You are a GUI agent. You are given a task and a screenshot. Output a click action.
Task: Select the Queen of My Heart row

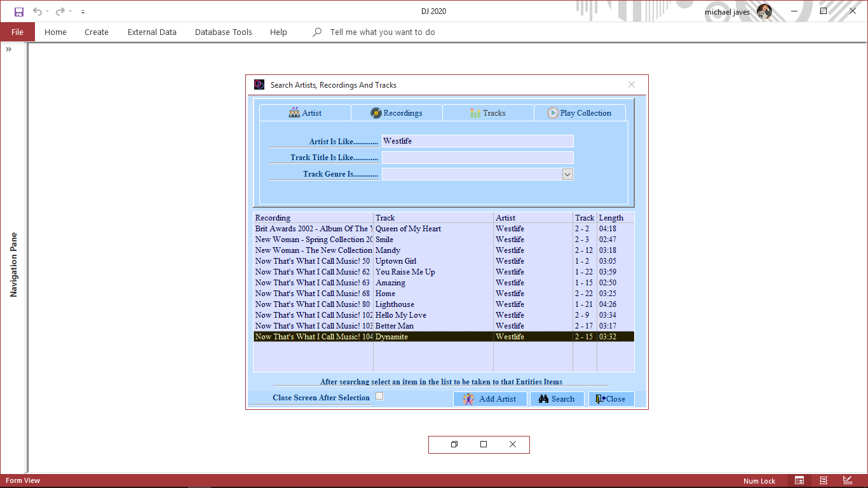[x=444, y=229]
